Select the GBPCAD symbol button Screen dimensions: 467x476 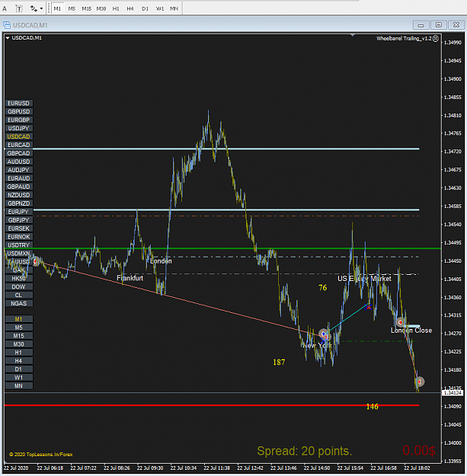pyautogui.click(x=19, y=153)
